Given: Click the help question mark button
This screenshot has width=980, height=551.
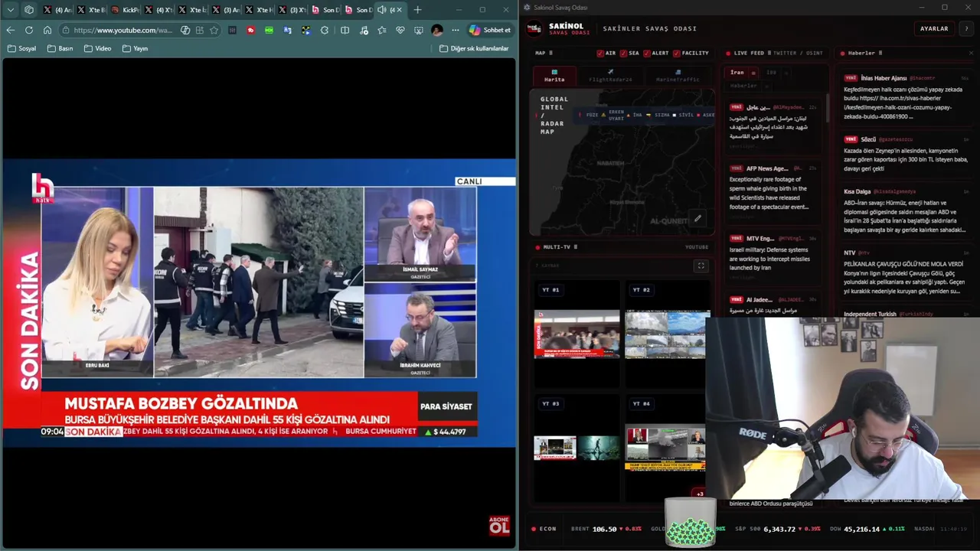Looking at the screenshot, I should (x=966, y=28).
